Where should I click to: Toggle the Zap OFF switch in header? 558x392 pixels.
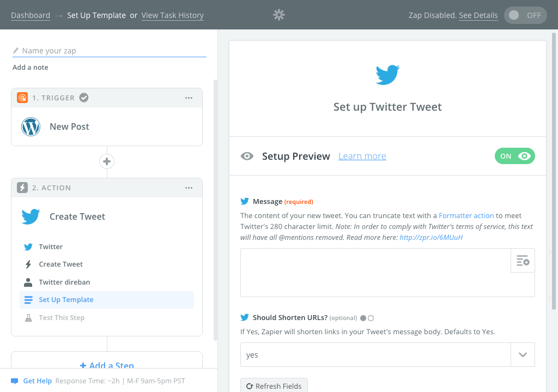[x=525, y=15]
